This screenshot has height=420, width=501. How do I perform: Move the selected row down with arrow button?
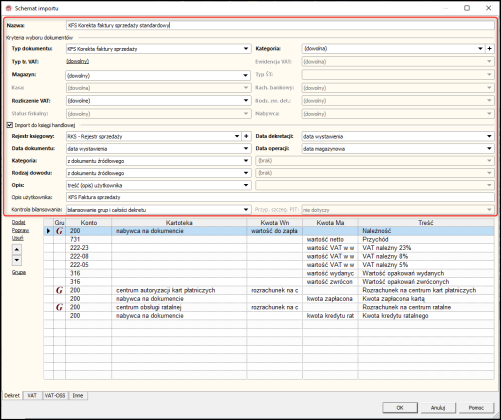click(x=17, y=260)
